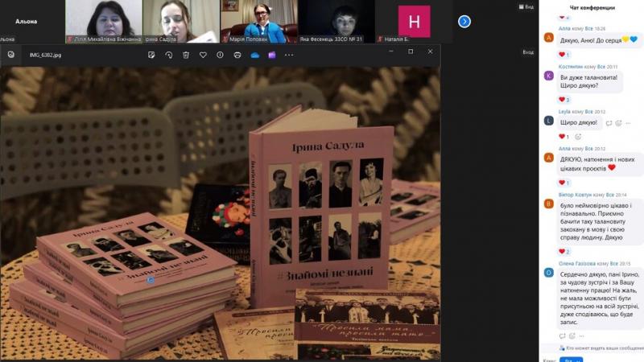Click the "Ви дуже талановита!" message bubble
644x362 pixels.
tap(590, 82)
